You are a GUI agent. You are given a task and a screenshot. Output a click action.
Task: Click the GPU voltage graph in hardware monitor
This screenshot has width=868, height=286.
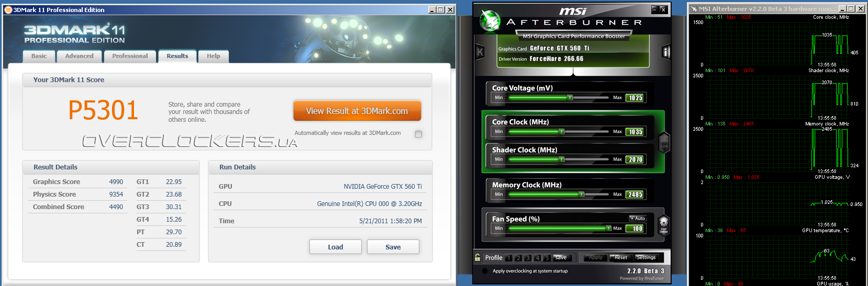click(777, 203)
